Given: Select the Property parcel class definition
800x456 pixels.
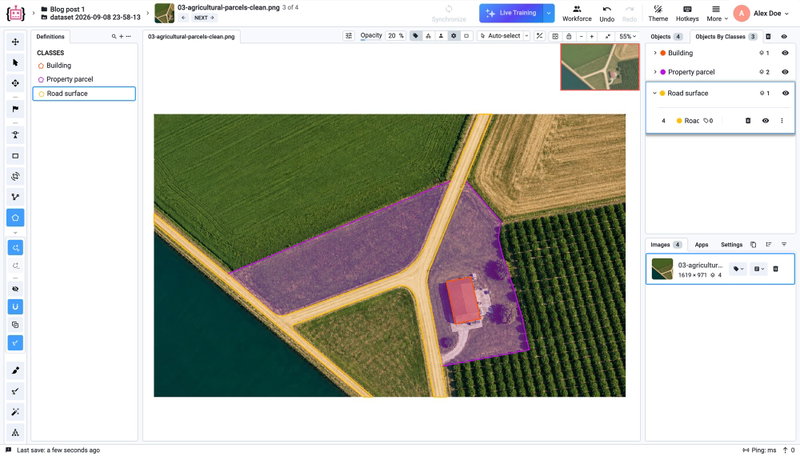Looking at the screenshot, I should click(84, 80).
